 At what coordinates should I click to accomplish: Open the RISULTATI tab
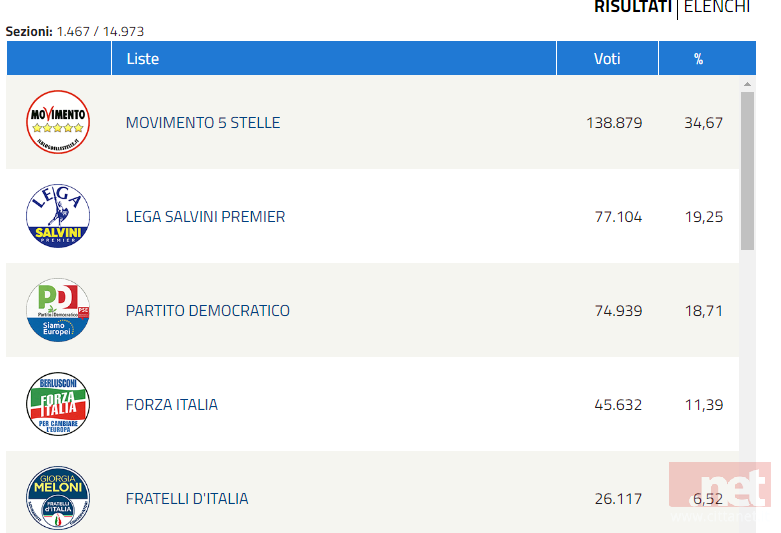pyautogui.click(x=633, y=7)
